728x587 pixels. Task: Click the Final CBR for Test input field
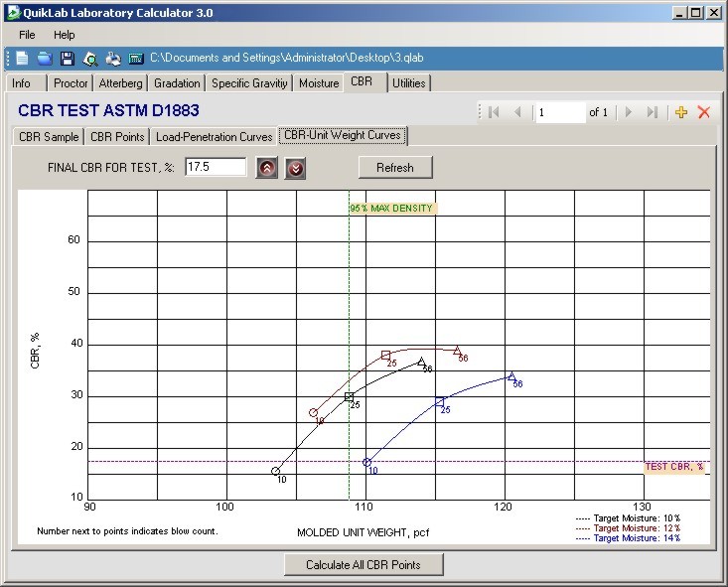point(216,167)
